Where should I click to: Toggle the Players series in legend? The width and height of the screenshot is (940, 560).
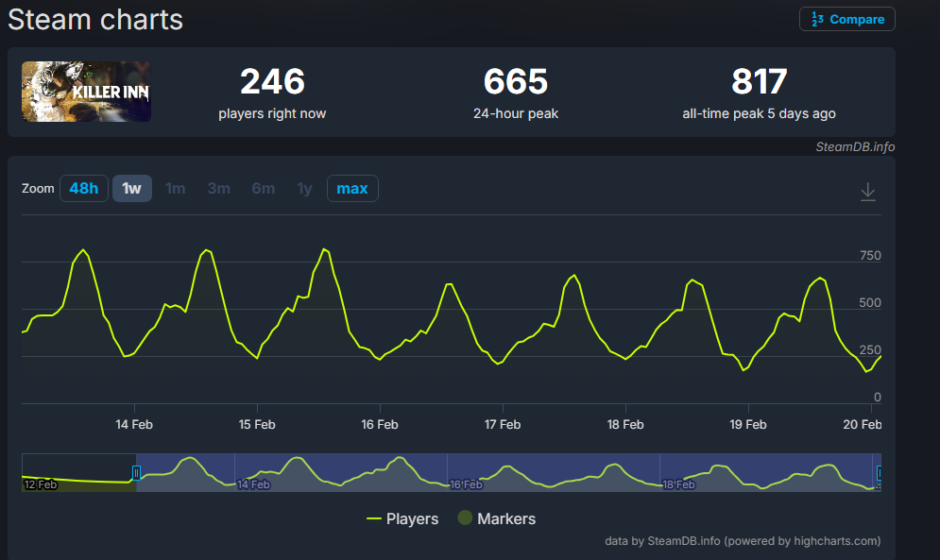[x=402, y=518]
